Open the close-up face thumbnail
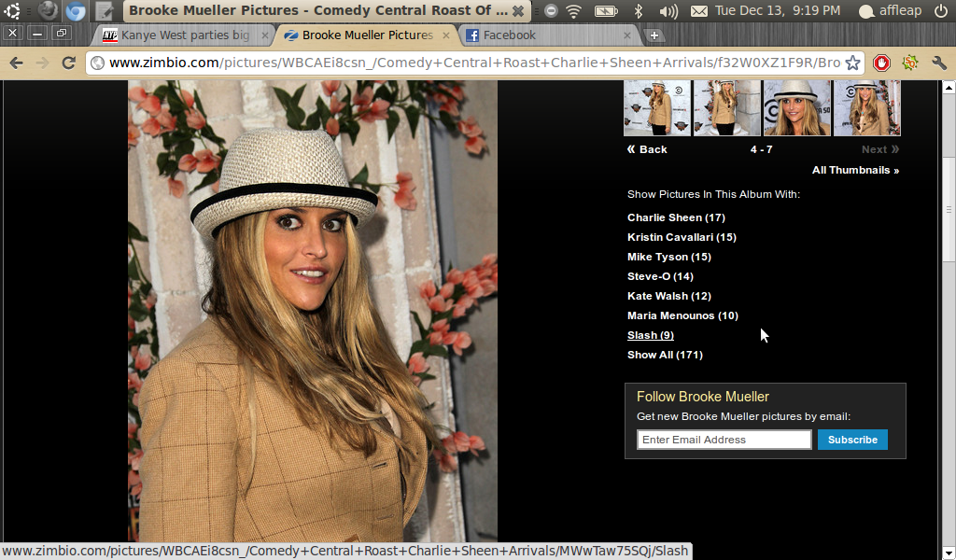The image size is (956, 560). point(797,108)
